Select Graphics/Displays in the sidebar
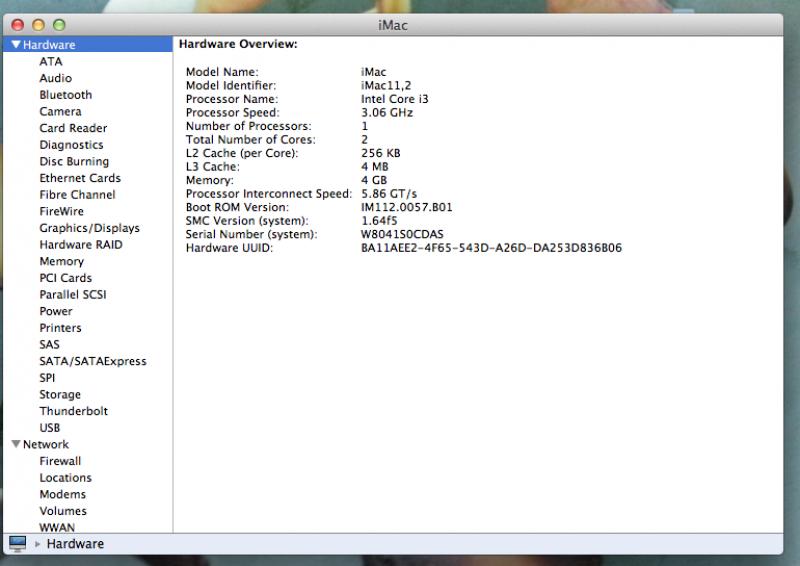Image resolution: width=800 pixels, height=566 pixels. (89, 228)
